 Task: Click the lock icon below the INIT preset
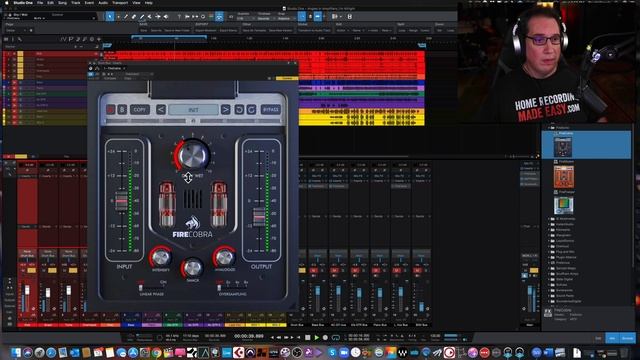[x=193, y=121]
